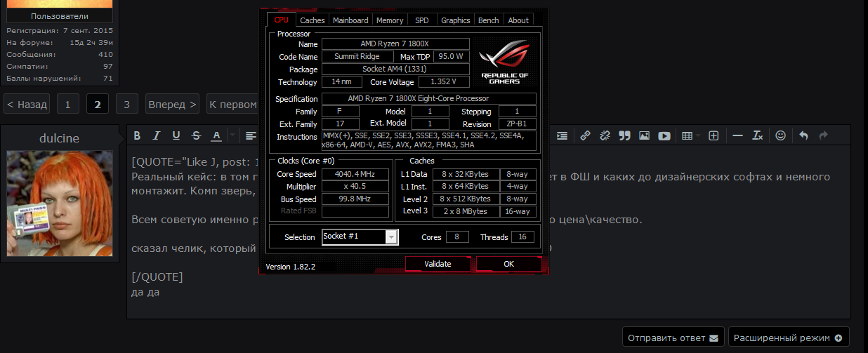Click the Validate button in CPU-Z

click(438, 264)
